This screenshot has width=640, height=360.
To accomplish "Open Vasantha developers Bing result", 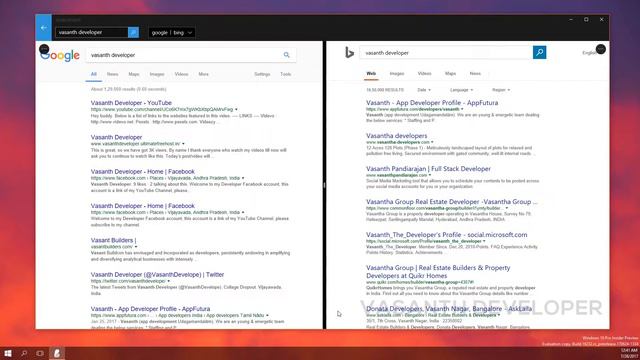I will [x=396, y=136].
